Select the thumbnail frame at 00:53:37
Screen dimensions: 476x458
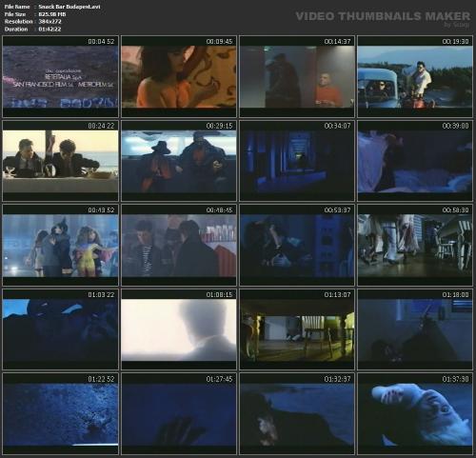click(x=297, y=246)
